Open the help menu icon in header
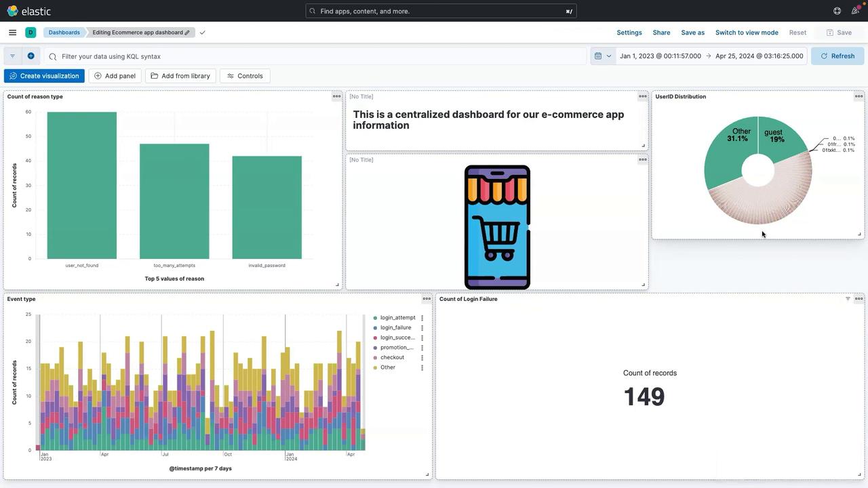868x488 pixels. tap(837, 11)
